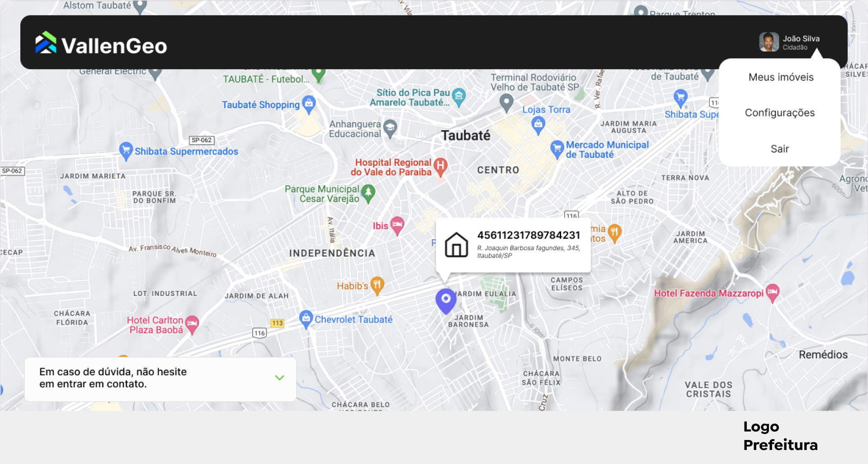This screenshot has width=868, height=464.
Task: Select "Meus imóveis" from the menu
Action: [780, 77]
